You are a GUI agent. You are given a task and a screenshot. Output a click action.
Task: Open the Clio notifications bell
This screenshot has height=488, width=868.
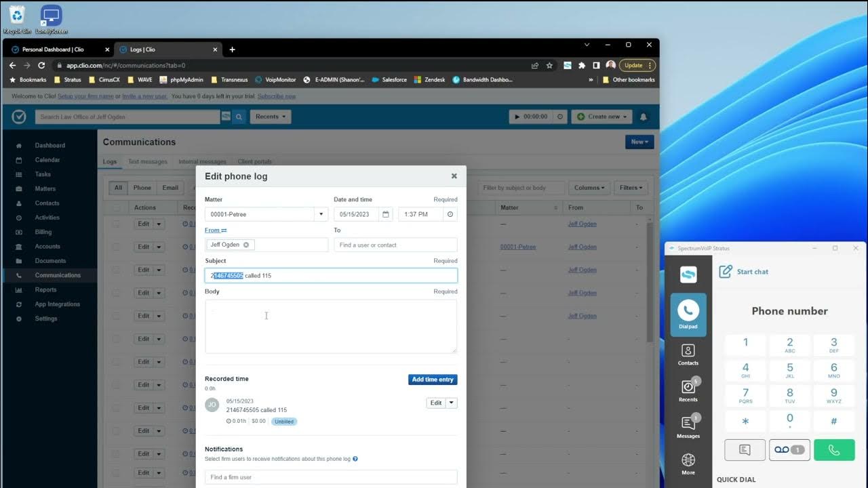644,117
